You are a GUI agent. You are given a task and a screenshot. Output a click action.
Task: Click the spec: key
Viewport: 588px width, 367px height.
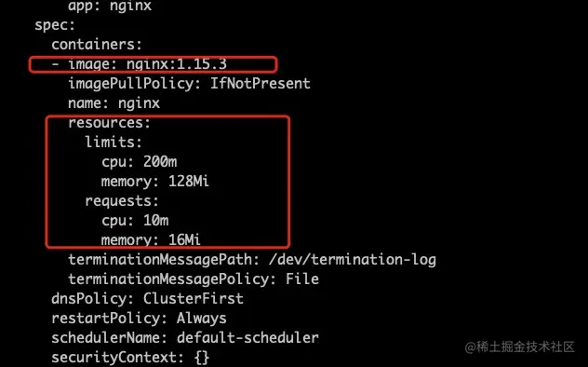click(x=55, y=25)
